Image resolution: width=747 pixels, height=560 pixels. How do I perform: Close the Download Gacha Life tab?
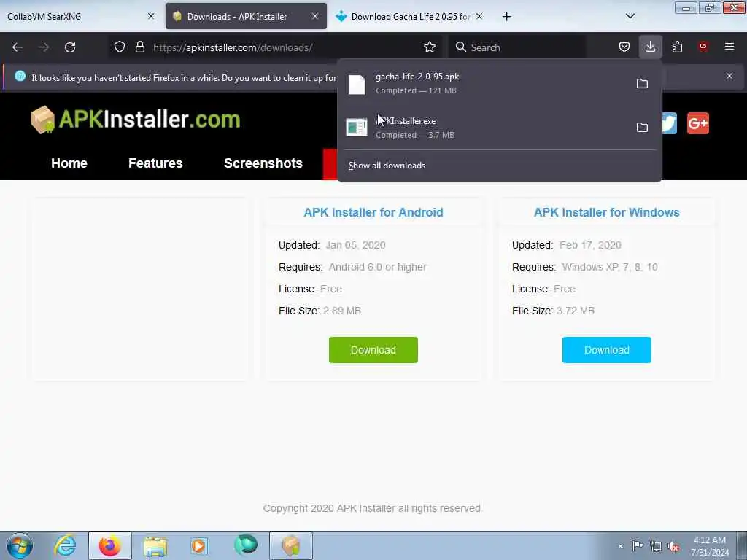[x=479, y=16]
